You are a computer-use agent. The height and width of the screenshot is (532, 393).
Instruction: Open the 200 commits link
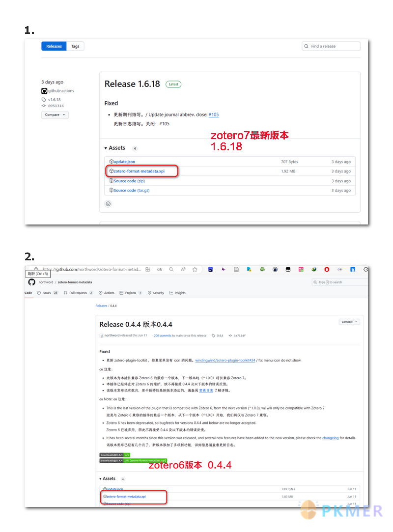click(x=163, y=336)
